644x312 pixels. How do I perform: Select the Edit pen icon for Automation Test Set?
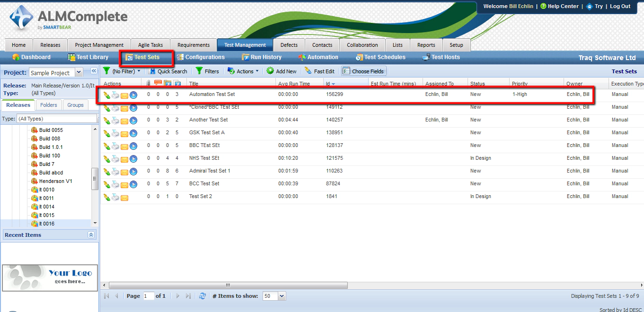[x=106, y=94]
